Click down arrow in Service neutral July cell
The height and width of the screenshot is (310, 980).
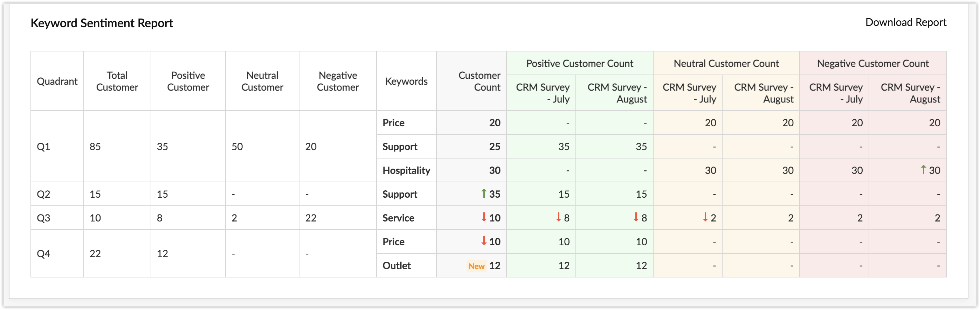point(705,217)
